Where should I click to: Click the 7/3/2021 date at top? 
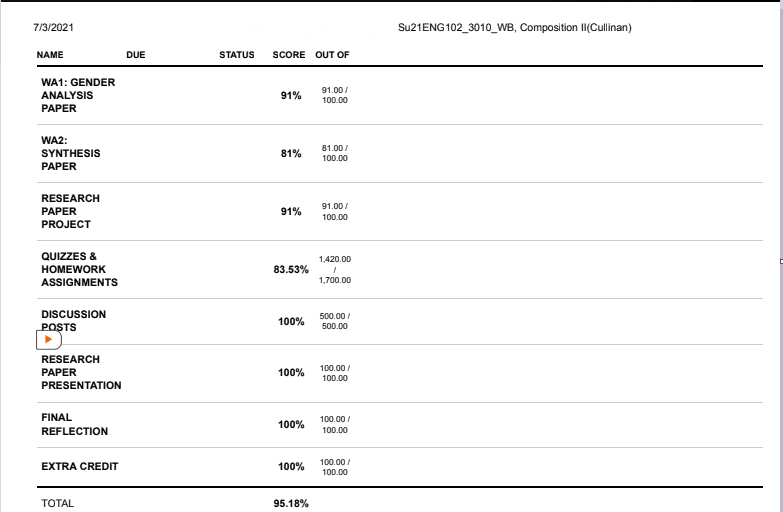click(51, 27)
